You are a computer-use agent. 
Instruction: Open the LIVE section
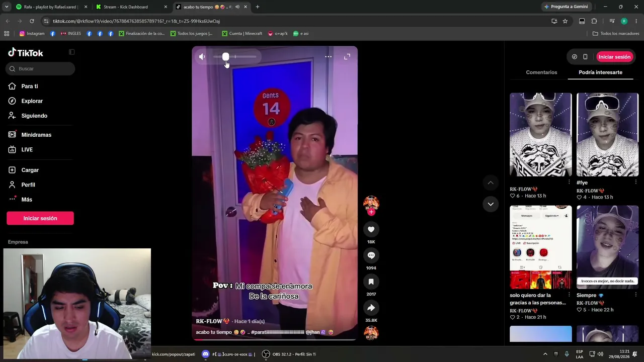click(27, 149)
